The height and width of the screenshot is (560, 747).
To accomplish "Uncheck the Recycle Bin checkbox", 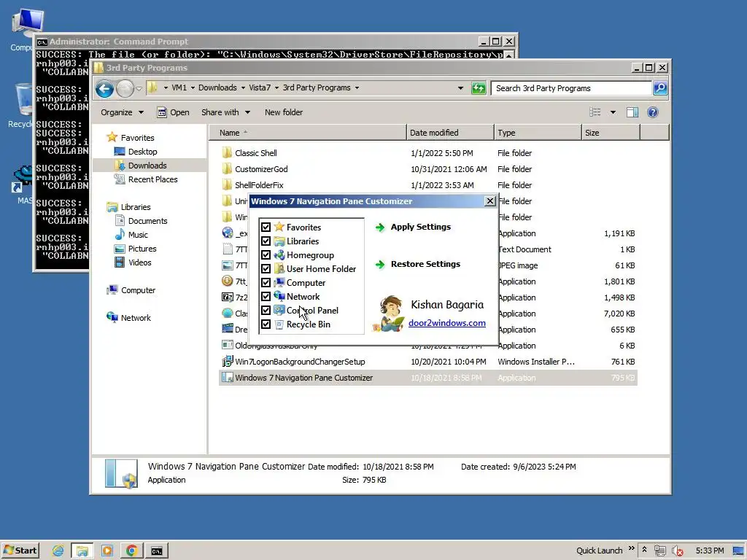I will [266, 324].
